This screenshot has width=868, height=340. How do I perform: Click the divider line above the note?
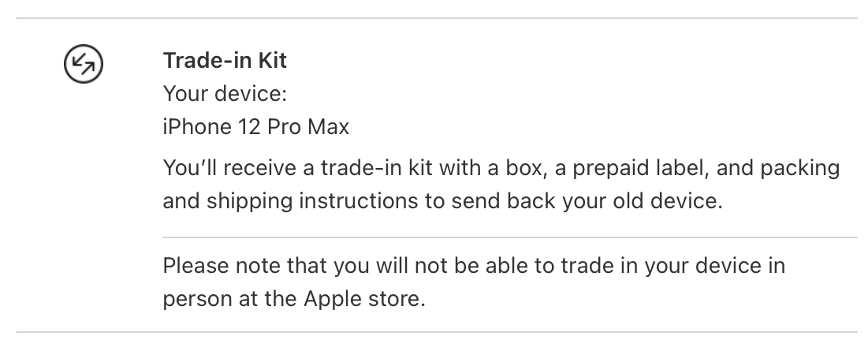tap(510, 237)
